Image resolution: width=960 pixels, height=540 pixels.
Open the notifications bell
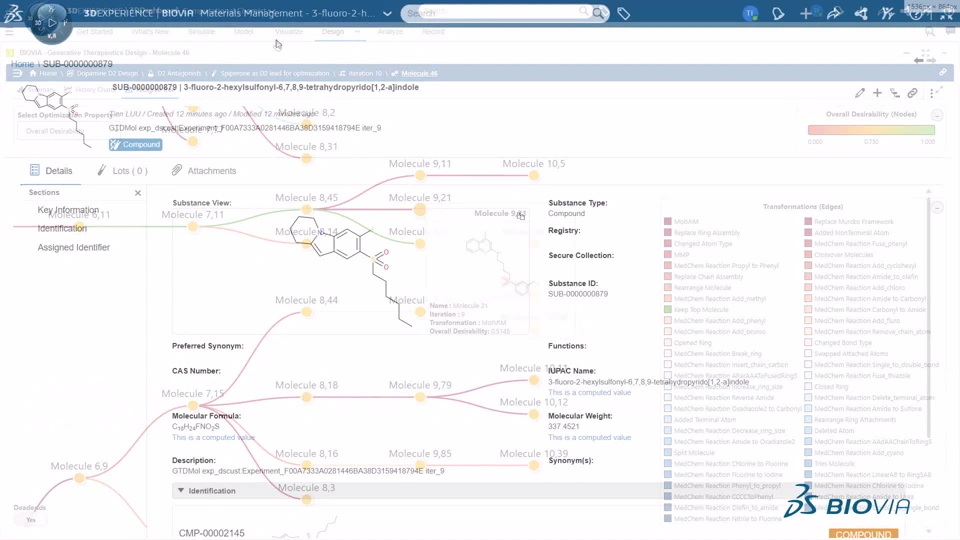coord(778,13)
